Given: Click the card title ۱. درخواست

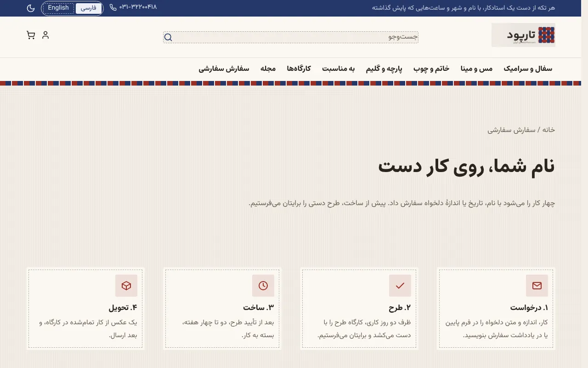Looking at the screenshot, I should (529, 308).
